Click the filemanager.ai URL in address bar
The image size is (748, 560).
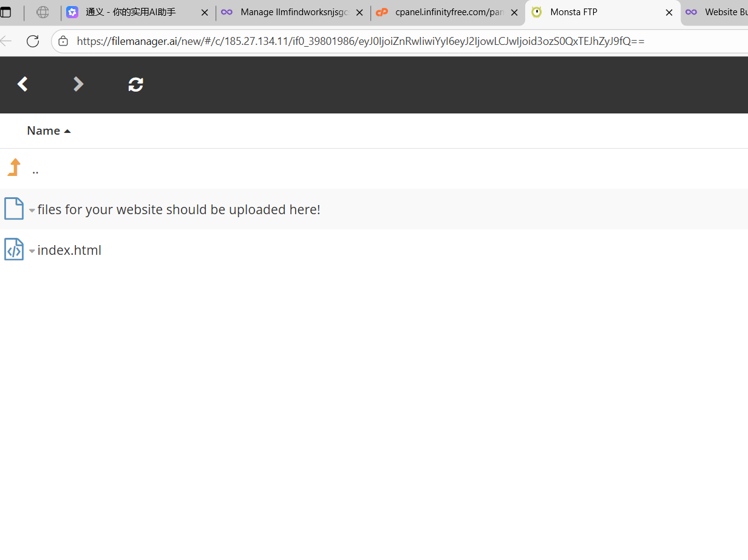361,41
